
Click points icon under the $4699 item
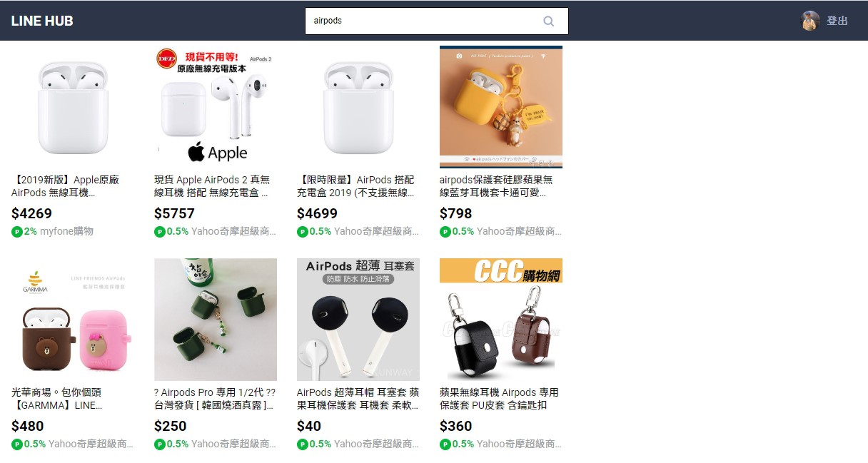click(x=303, y=231)
